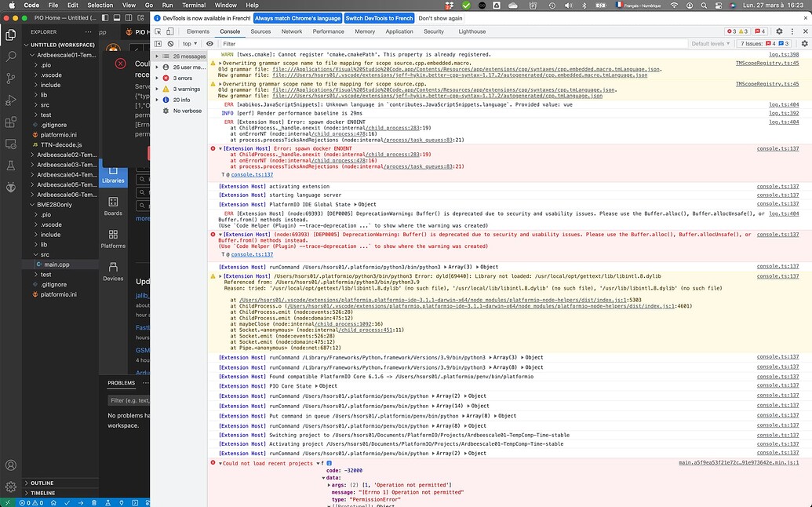Toggle live expression eye icon
812x507 pixels.
(209, 44)
